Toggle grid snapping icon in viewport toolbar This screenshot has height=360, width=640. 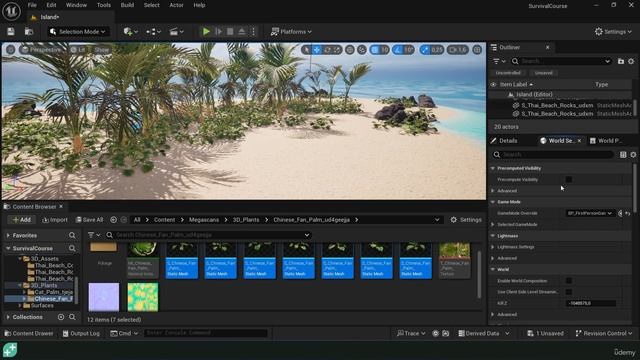pos(375,50)
